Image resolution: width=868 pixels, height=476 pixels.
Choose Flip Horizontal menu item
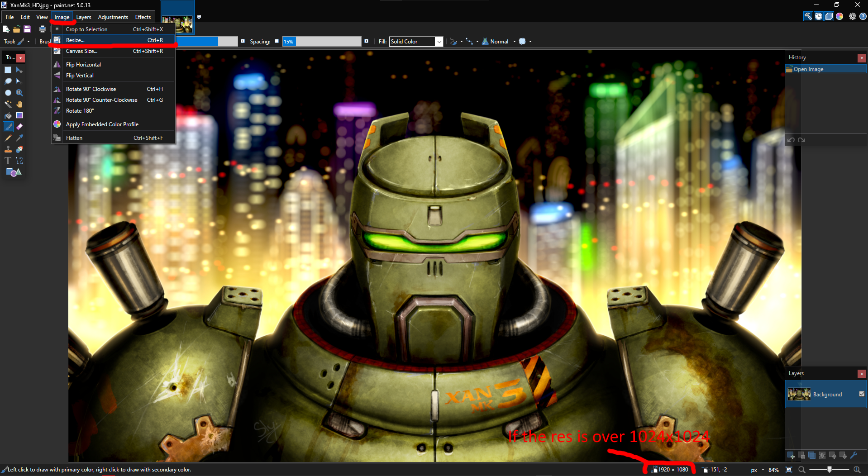pyautogui.click(x=113, y=65)
